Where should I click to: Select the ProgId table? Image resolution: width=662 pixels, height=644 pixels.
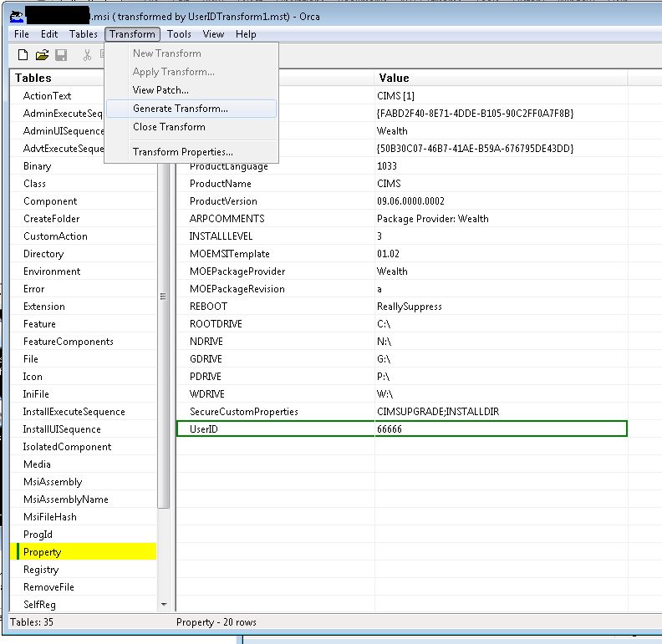38,535
